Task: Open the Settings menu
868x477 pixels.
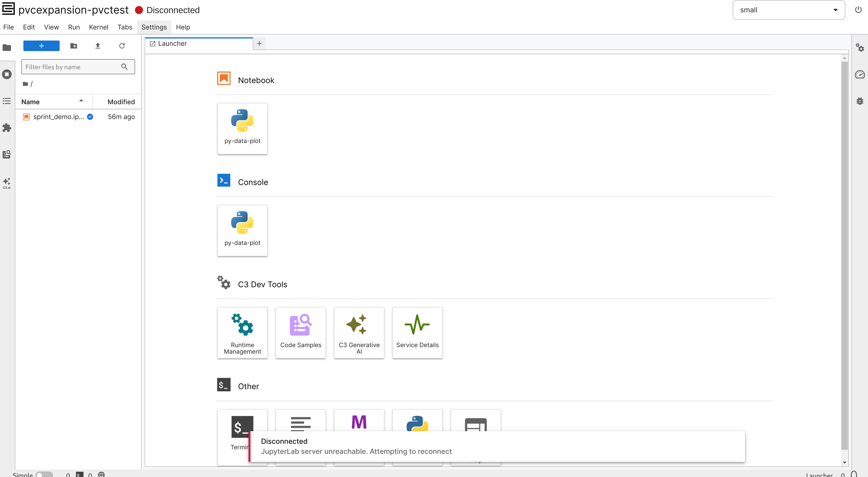Action: coord(154,27)
